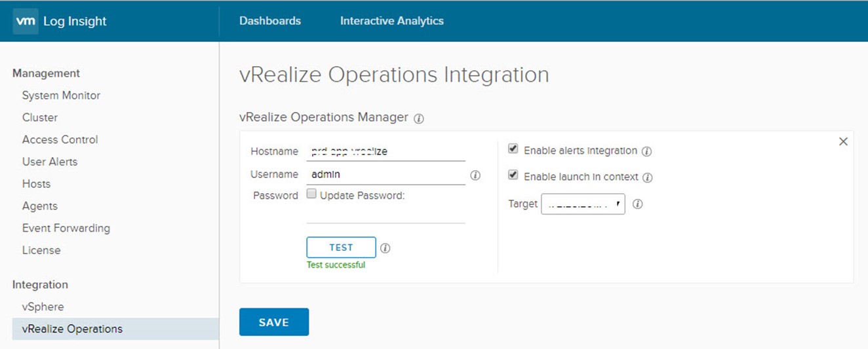Click the SAVE button

coord(274,322)
